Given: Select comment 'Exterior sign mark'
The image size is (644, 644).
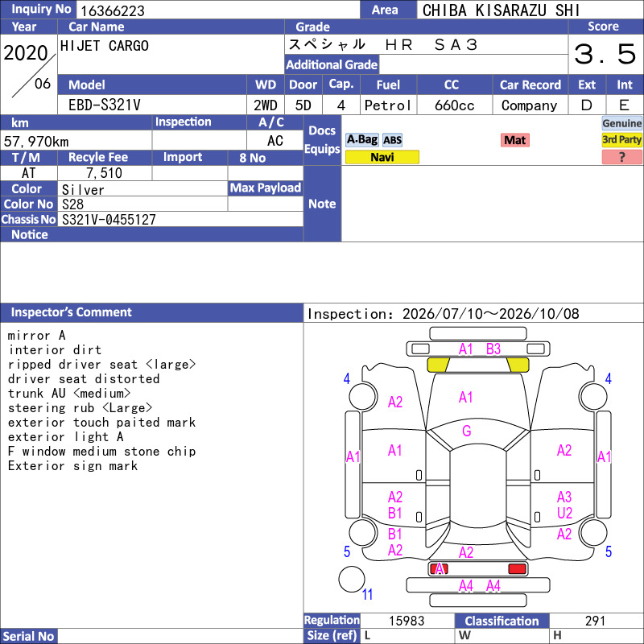Looking at the screenshot, I should coord(72,466).
